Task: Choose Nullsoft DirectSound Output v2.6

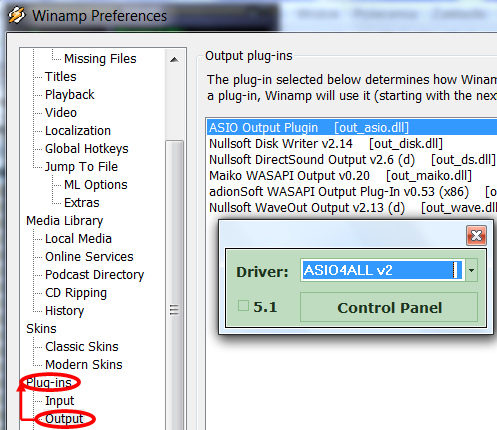Action: coord(352,160)
